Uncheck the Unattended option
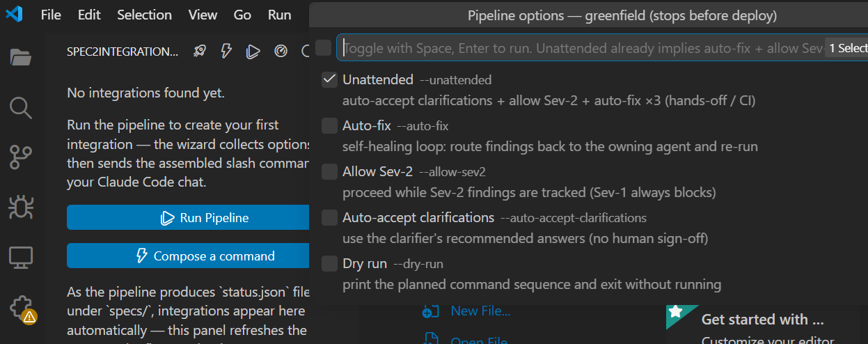Image resolution: width=868 pixels, height=344 pixels. (330, 79)
